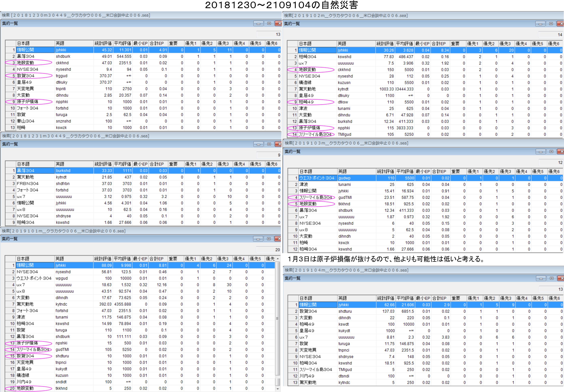Click the 2019101m table scrollbar thumb
Viewport: 564px width, 392px height.
point(278,319)
